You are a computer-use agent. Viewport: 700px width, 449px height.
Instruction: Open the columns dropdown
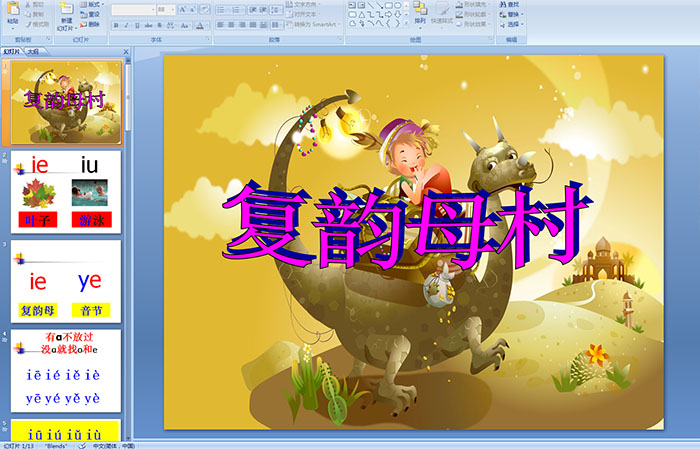click(x=277, y=25)
